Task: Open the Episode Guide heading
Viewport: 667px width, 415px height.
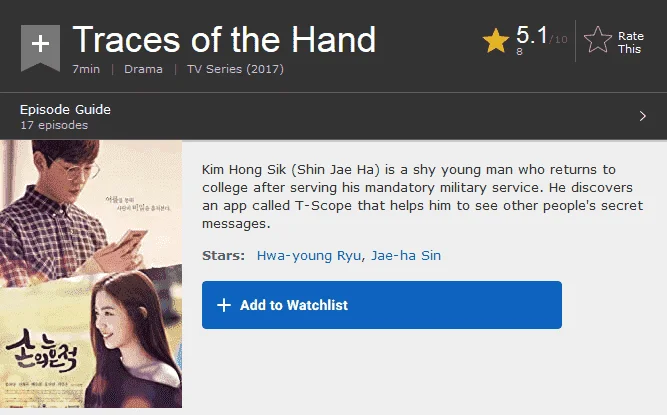Action: [x=65, y=109]
